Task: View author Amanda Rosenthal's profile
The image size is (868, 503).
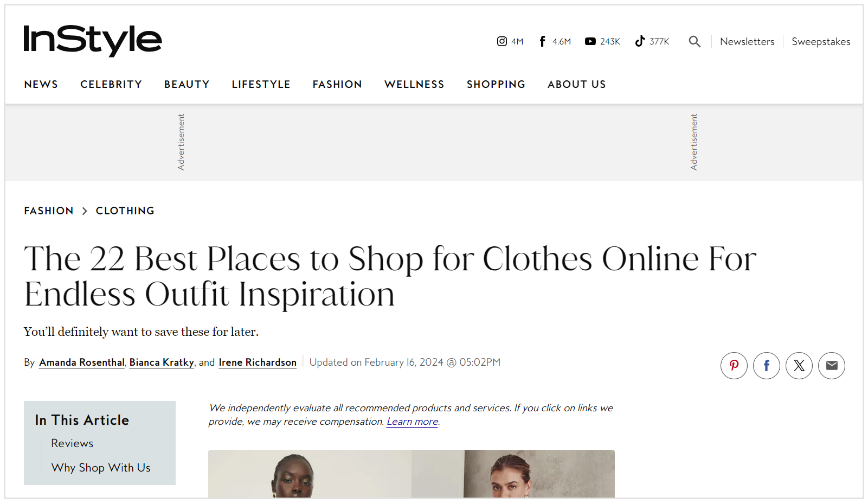Action: pos(82,362)
